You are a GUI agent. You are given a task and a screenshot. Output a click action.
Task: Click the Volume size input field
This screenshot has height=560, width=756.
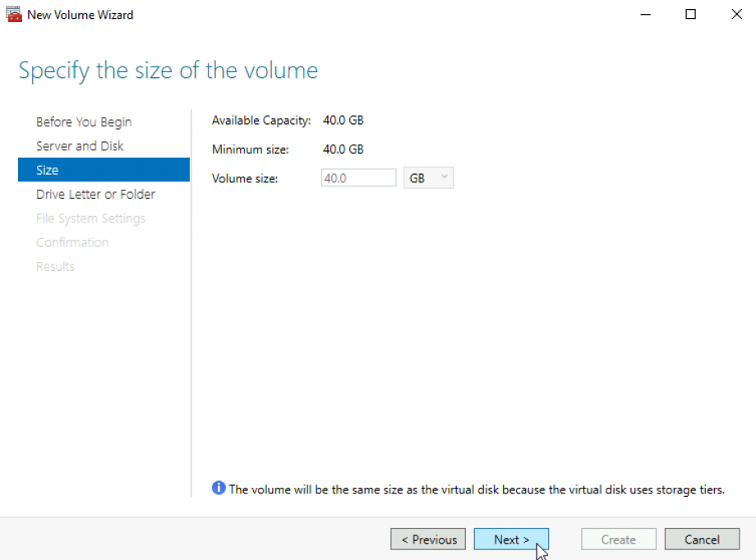(x=358, y=178)
